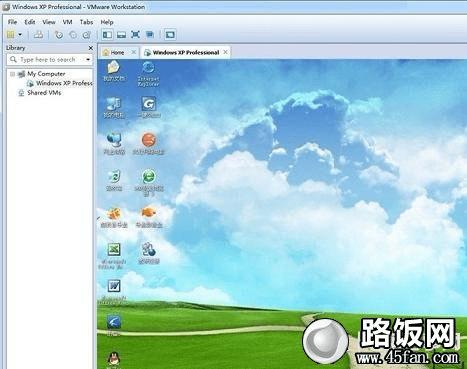467x369 pixels.
Task: Open the File menu
Action: coord(12,22)
